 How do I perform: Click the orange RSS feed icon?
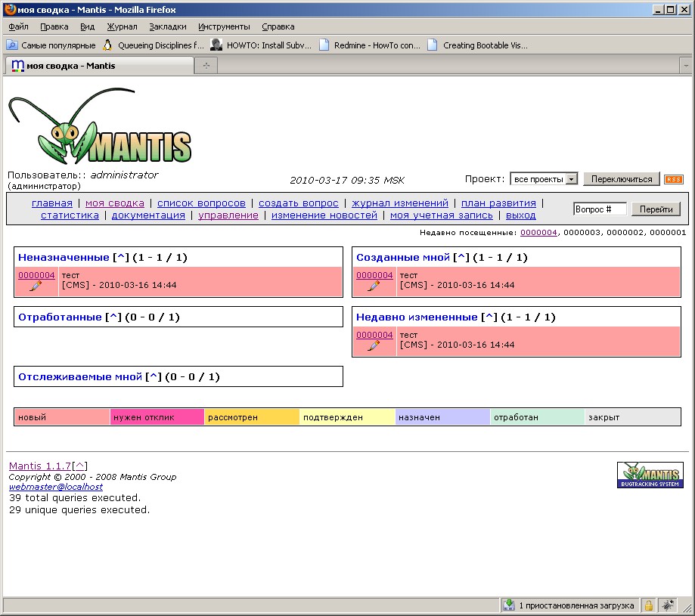673,179
